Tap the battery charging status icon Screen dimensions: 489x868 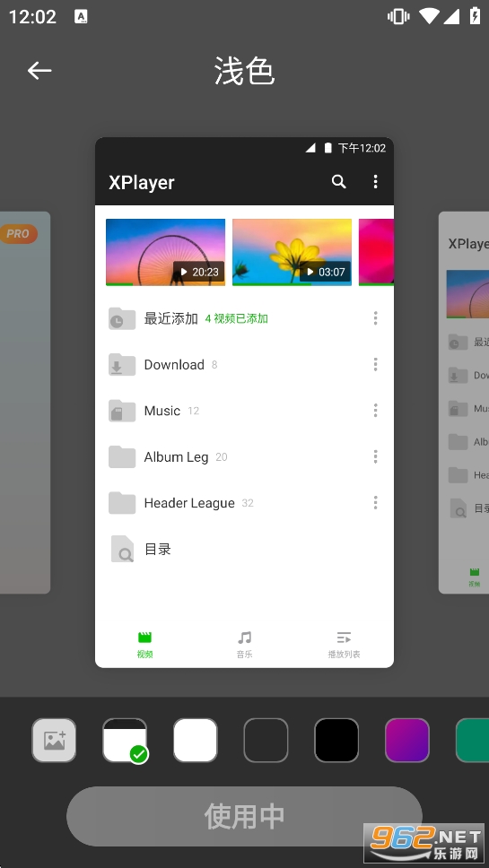[x=476, y=15]
